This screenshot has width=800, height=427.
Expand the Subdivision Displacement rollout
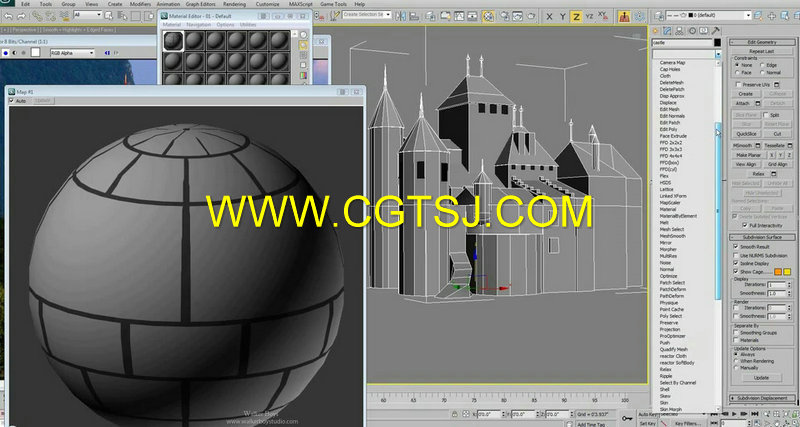point(762,398)
